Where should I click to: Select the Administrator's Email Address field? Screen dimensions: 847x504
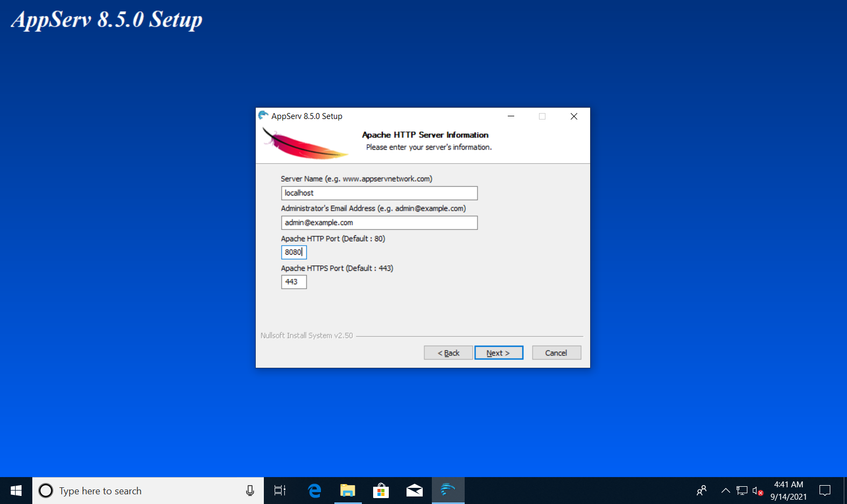tap(379, 222)
